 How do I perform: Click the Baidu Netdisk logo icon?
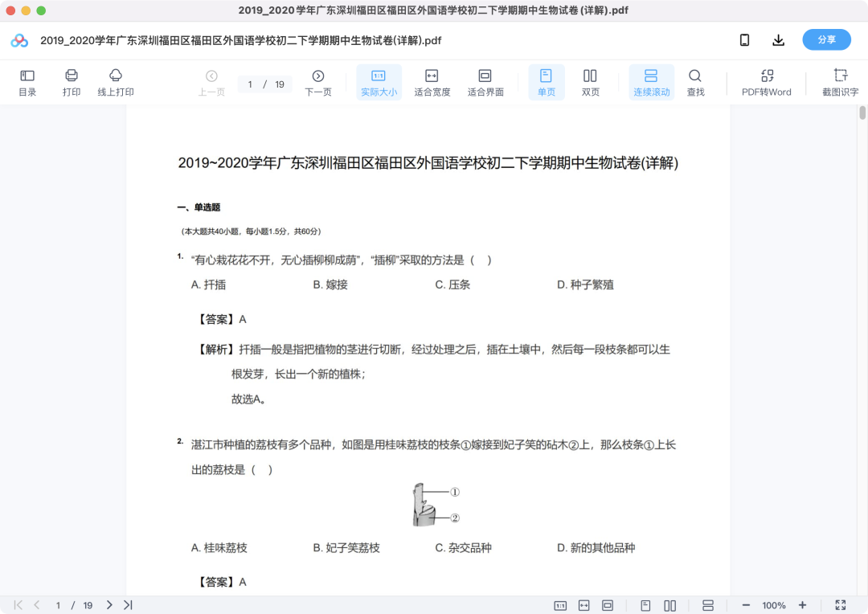(x=19, y=40)
